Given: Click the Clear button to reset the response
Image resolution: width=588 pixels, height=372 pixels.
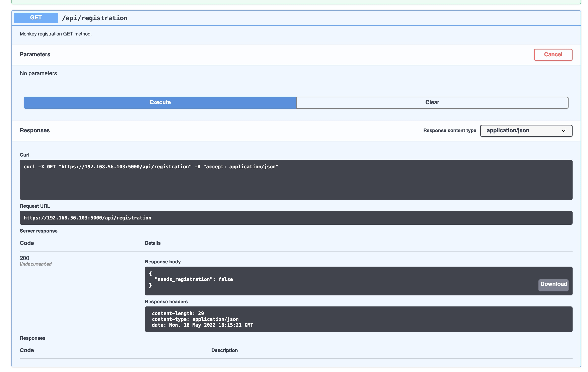Looking at the screenshot, I should (x=432, y=102).
